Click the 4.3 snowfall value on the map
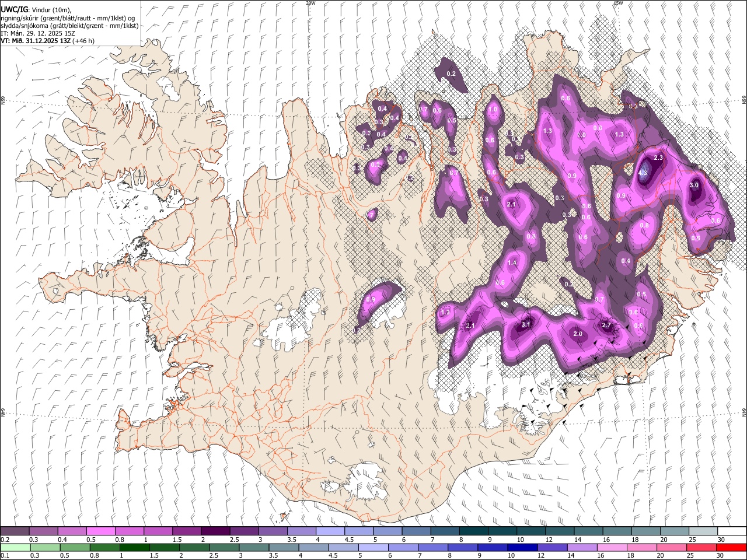Image resolution: width=747 pixels, height=560 pixels. (643, 173)
